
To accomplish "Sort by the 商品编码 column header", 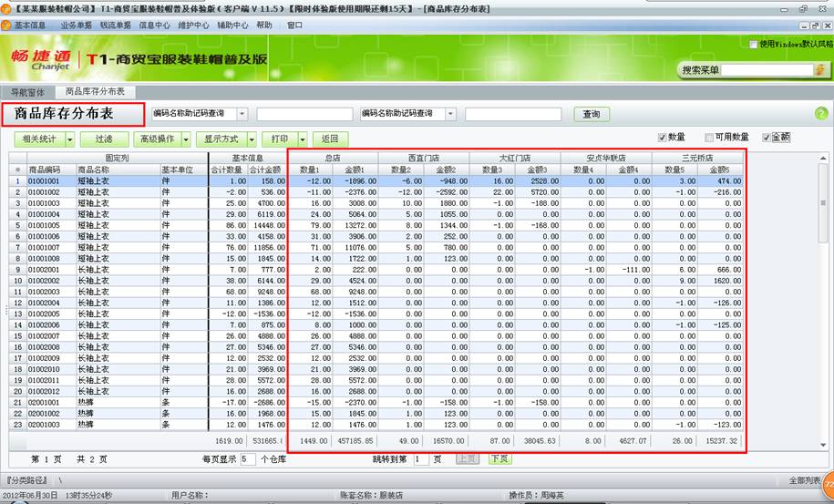I will coord(52,170).
